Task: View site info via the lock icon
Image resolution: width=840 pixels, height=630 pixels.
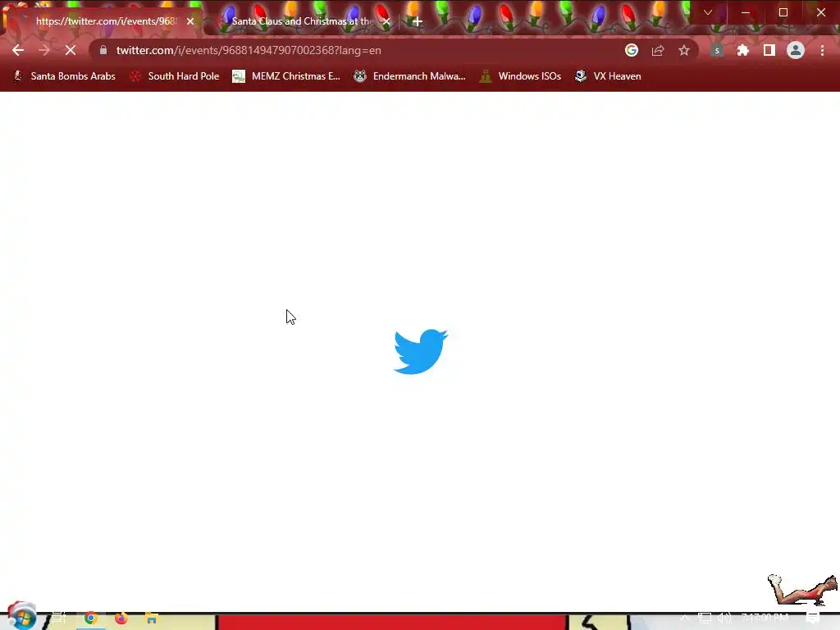Action: tap(103, 50)
